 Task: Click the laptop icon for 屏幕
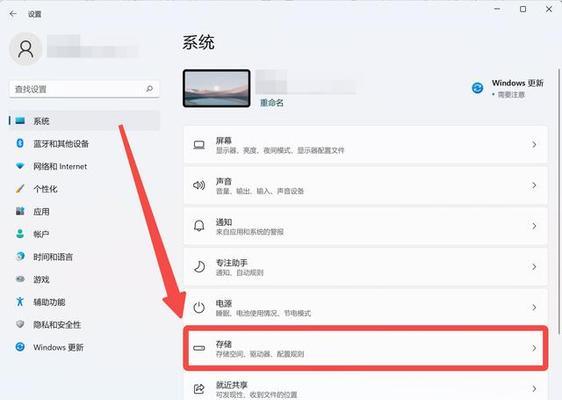(x=199, y=145)
